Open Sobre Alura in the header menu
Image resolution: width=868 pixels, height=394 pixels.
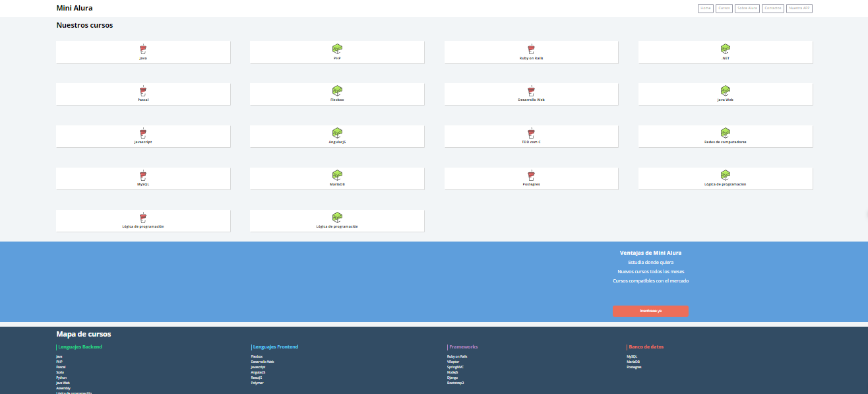pos(747,9)
